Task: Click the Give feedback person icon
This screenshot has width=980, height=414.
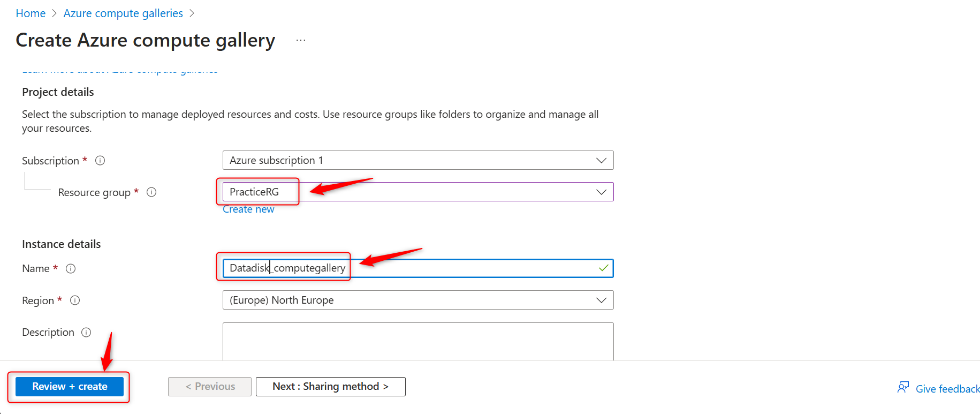Action: click(903, 388)
